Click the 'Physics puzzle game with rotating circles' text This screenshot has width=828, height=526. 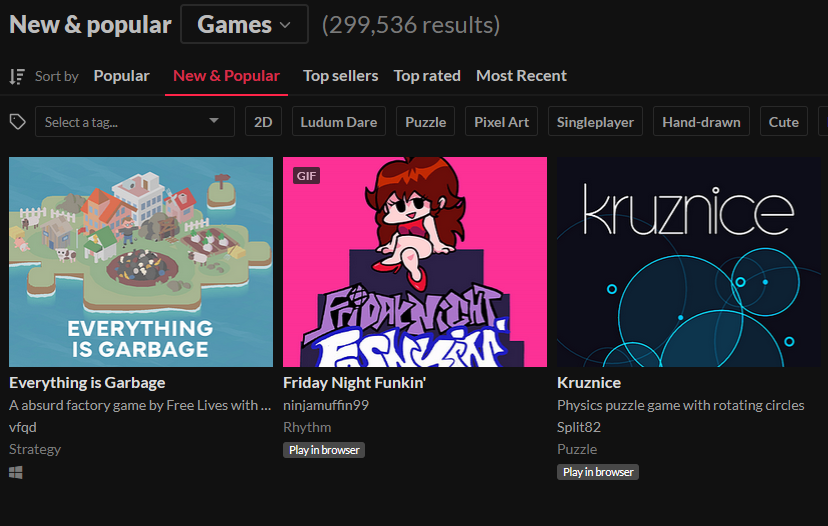(x=681, y=405)
